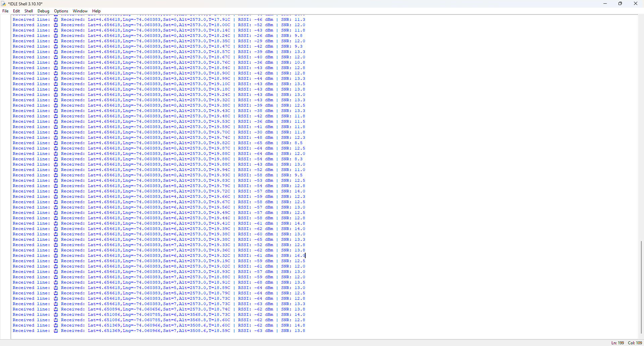Click 'RSSI: -41 dBm' on the T=19.59C row
Image resolution: width=644 pixels, height=346 pixels.
point(256,127)
